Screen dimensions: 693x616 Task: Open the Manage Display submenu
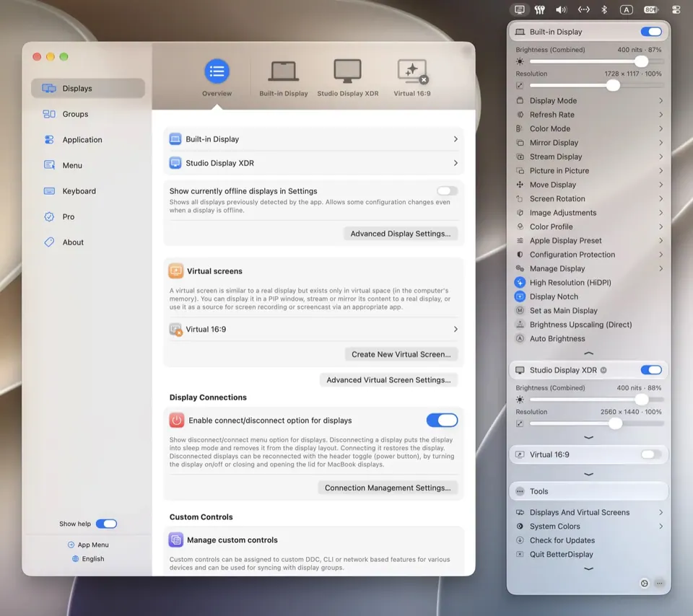point(590,268)
